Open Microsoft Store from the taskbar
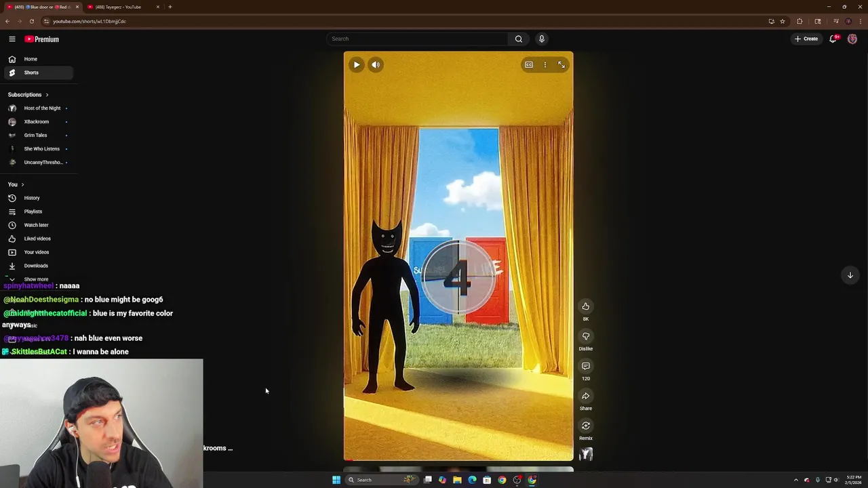 click(x=487, y=480)
